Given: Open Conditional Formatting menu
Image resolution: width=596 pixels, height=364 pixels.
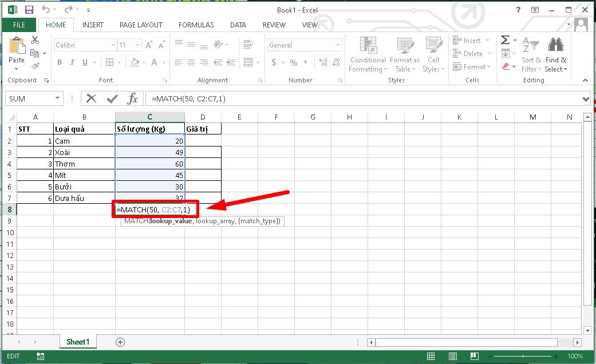Looking at the screenshot, I should 368,54.
